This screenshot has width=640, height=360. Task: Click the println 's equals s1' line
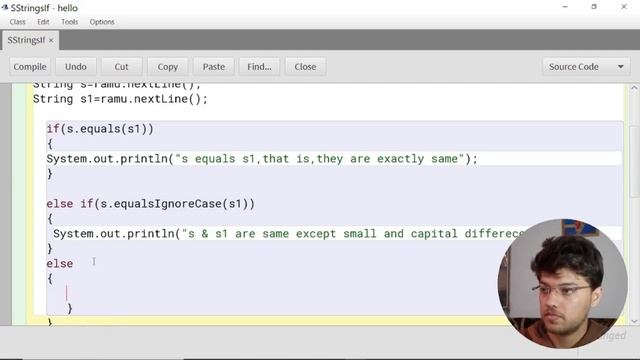[x=262, y=159]
